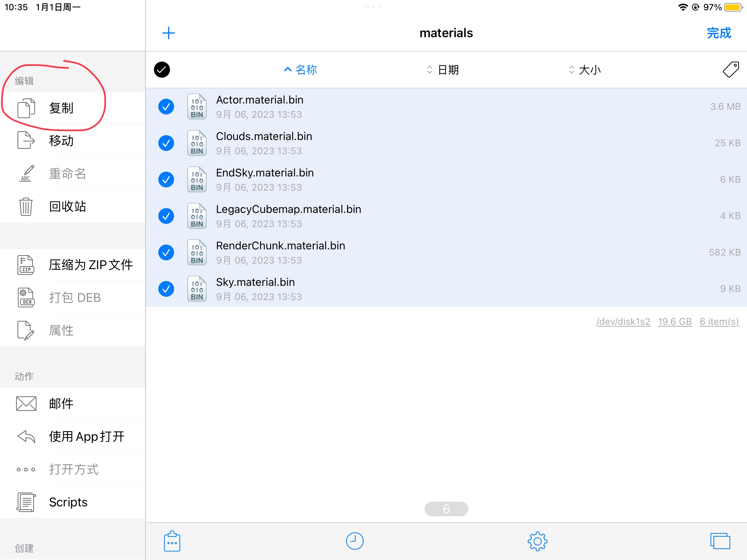Deselect RenderChunk.material.bin checkbox

(x=166, y=252)
